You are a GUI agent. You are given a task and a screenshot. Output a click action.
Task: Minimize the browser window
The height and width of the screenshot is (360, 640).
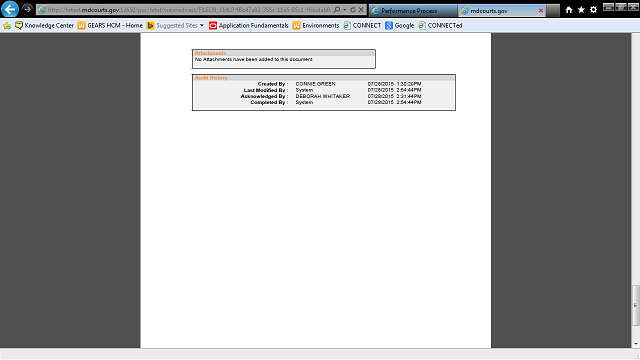608,7
